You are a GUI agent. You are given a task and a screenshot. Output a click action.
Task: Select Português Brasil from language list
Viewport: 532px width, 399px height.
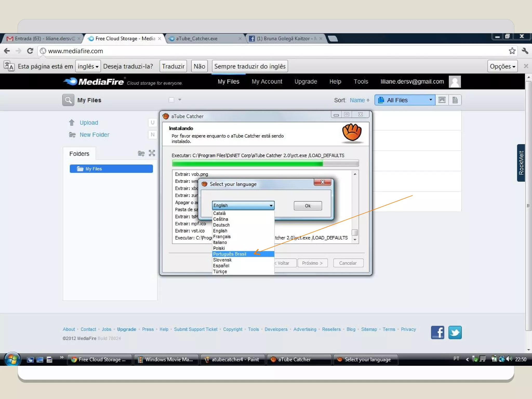click(230, 254)
